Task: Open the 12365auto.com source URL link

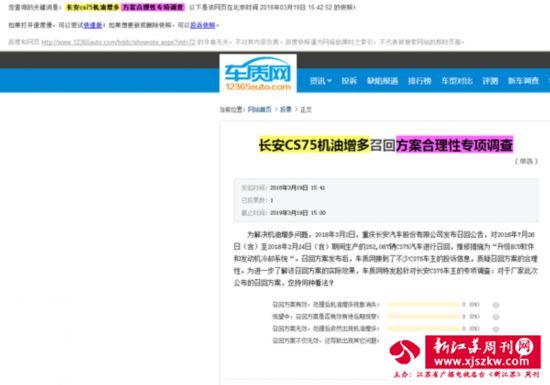Action: pyautogui.click(x=118, y=42)
